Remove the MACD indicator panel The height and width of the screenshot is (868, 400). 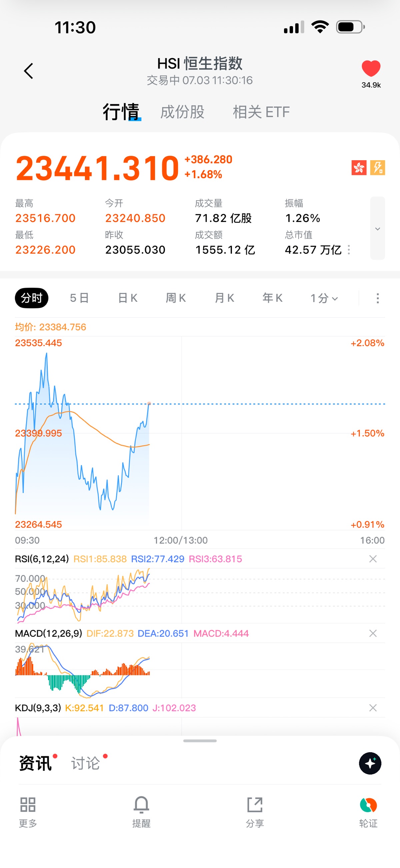tap(373, 633)
